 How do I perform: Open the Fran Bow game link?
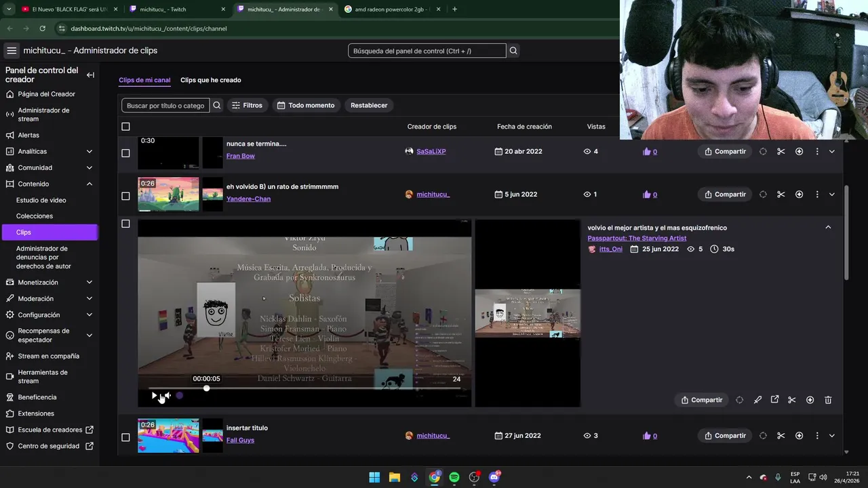[x=241, y=156]
